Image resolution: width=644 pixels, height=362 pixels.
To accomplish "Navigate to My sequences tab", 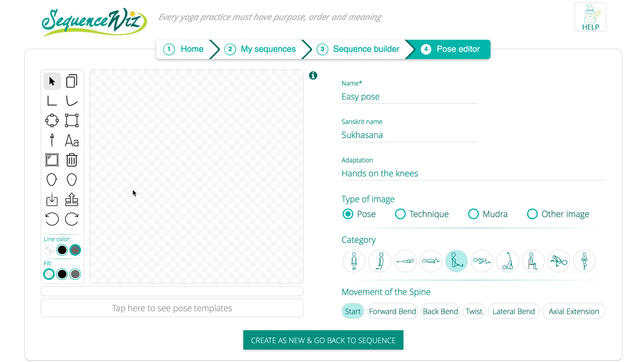I will click(268, 49).
